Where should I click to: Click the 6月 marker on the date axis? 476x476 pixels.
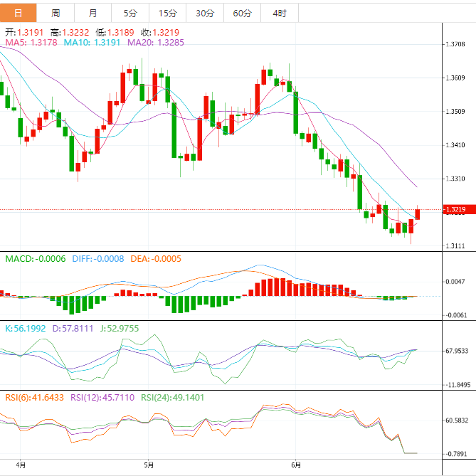295,465
